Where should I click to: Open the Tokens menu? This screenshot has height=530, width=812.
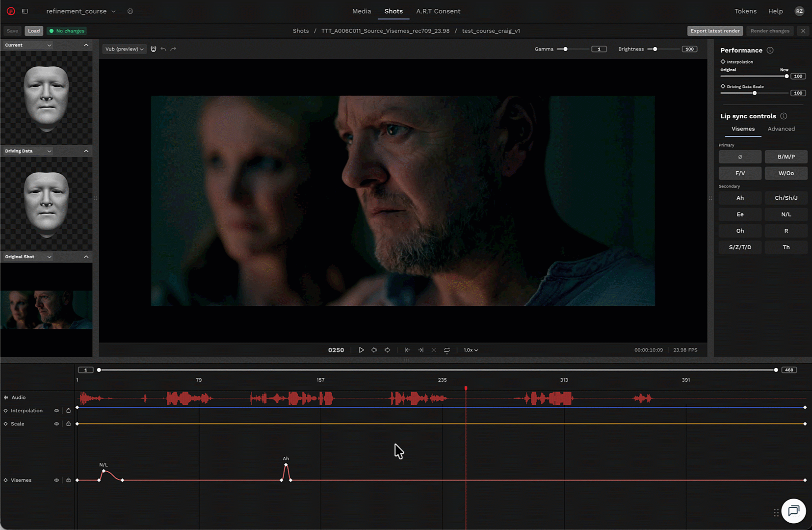click(745, 11)
